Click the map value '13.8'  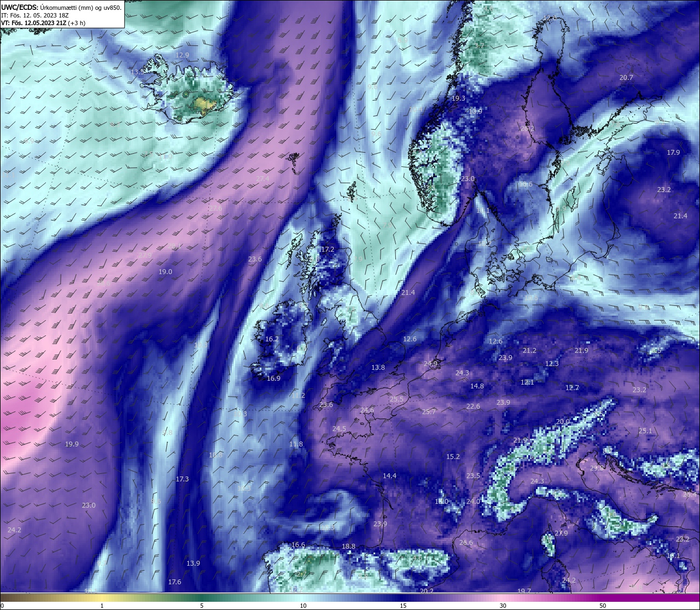(x=378, y=368)
